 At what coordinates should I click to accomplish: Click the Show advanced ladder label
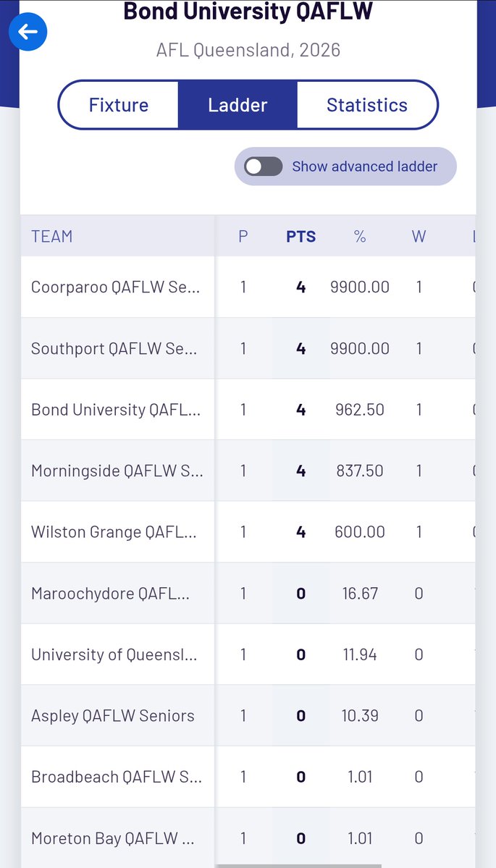[x=364, y=167]
